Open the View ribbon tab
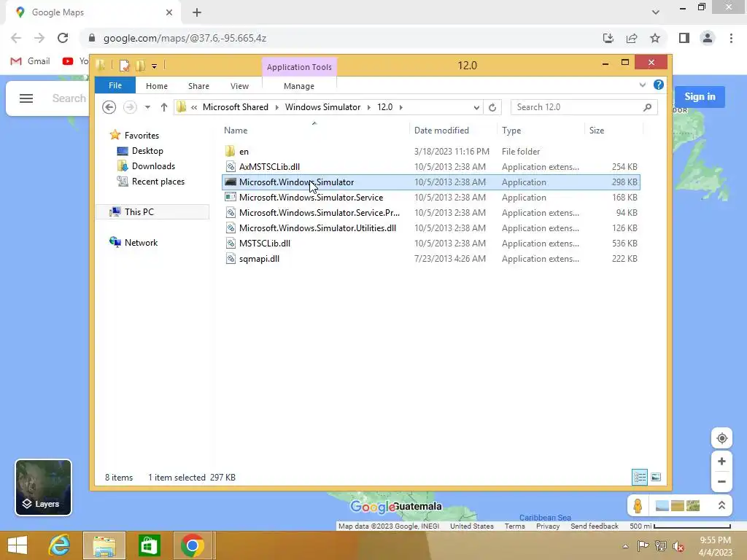The height and width of the screenshot is (560, 747). click(x=239, y=86)
